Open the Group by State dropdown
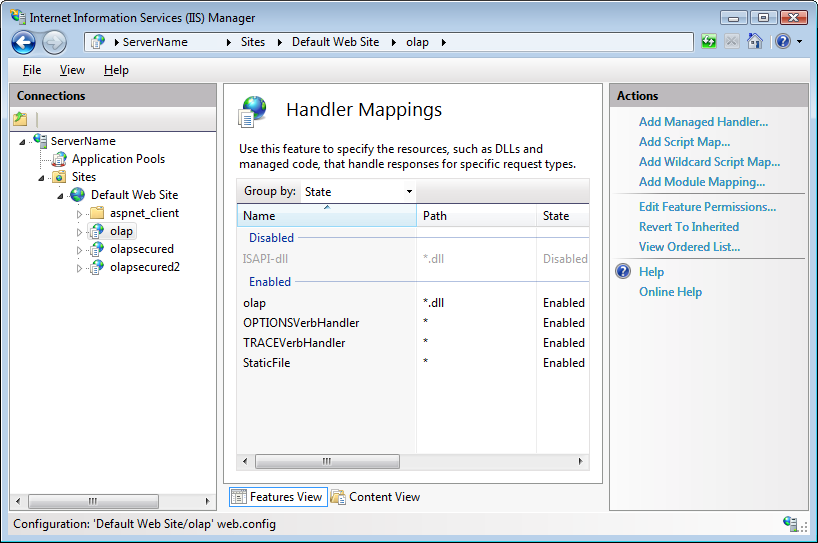 click(358, 191)
